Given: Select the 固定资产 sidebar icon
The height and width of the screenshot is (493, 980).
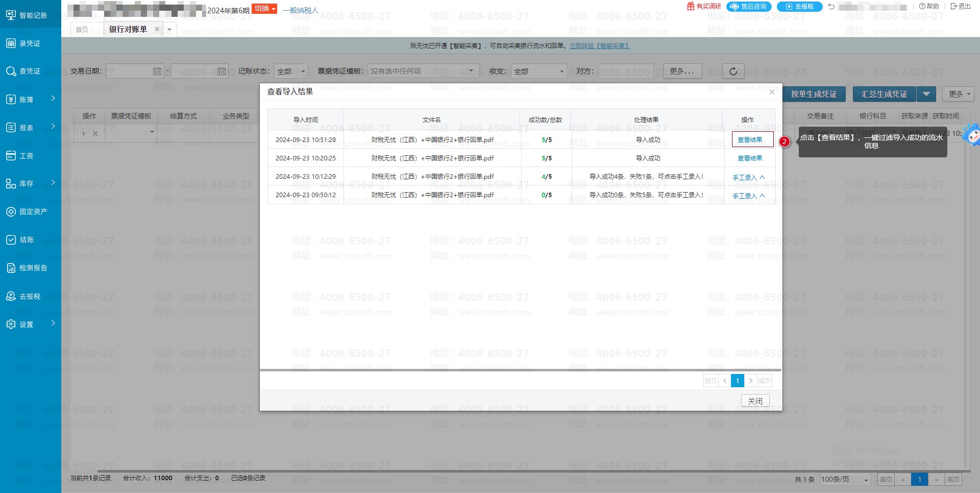Looking at the screenshot, I should click(11, 212).
